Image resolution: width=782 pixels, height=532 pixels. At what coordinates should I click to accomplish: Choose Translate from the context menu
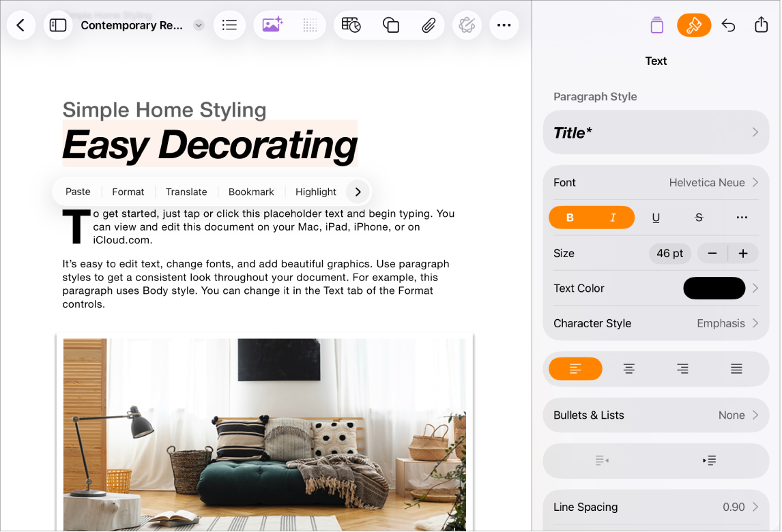[186, 192]
